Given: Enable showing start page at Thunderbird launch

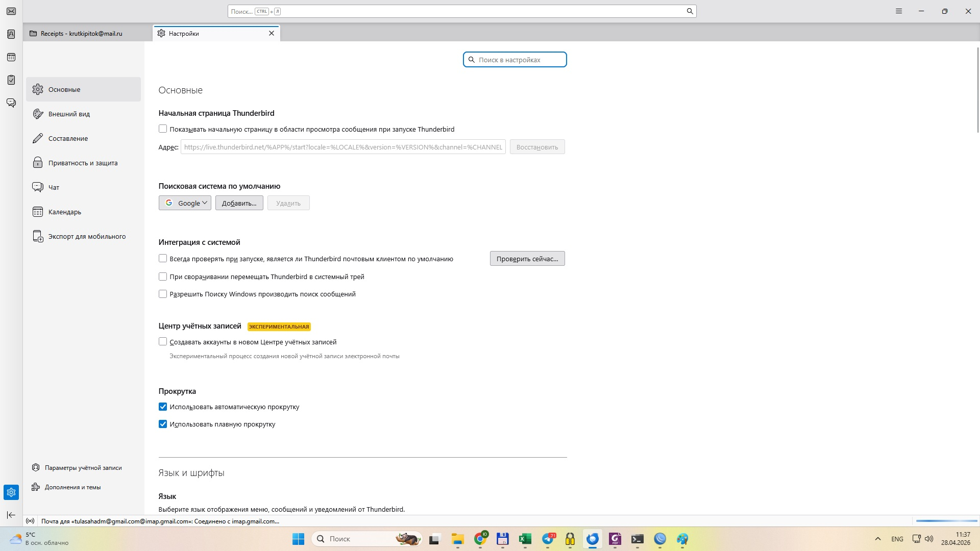Looking at the screenshot, I should point(163,129).
